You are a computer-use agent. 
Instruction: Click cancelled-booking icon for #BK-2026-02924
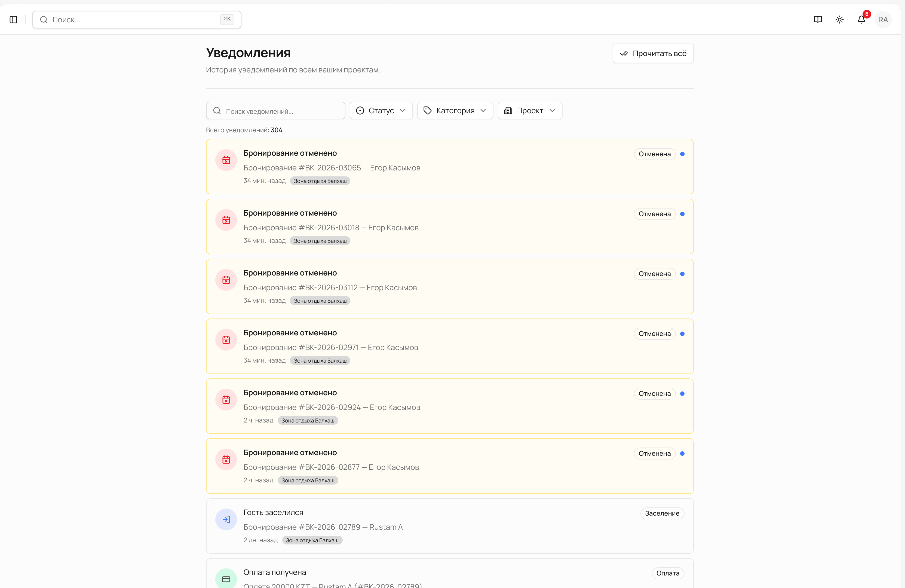(226, 400)
